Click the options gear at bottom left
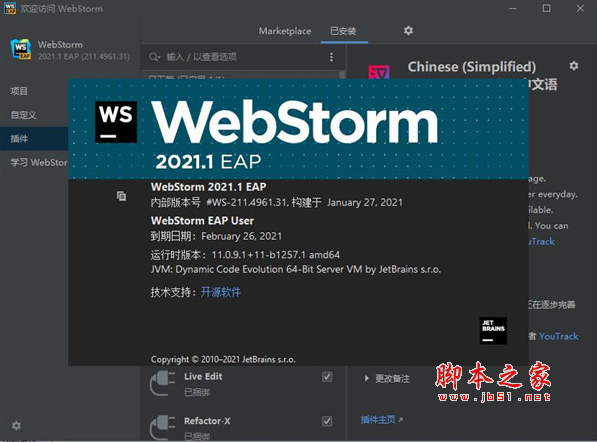 [x=16, y=425]
